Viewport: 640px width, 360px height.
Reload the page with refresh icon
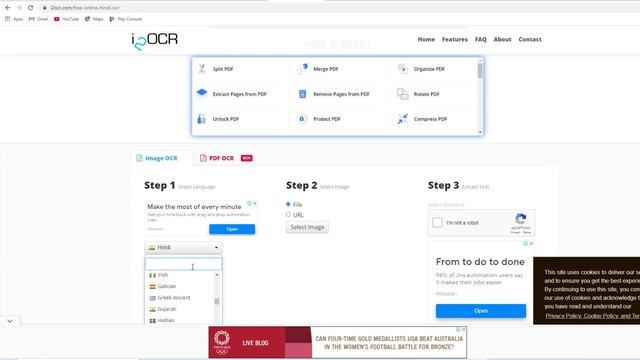(x=31, y=8)
